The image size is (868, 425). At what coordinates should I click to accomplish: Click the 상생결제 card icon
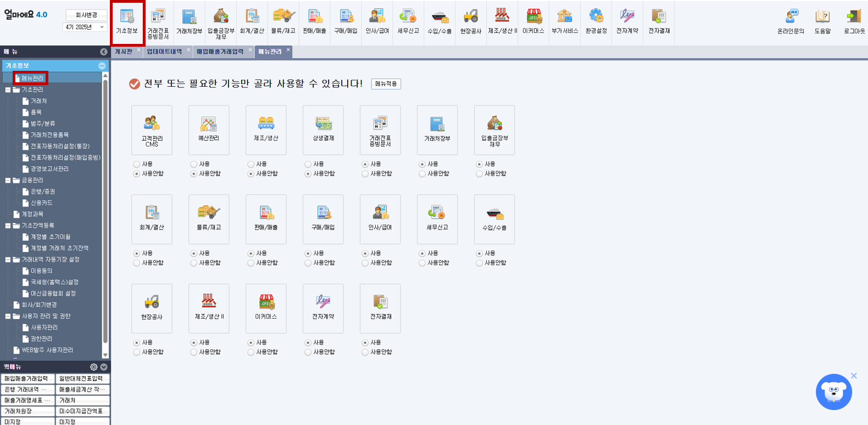[x=323, y=130]
